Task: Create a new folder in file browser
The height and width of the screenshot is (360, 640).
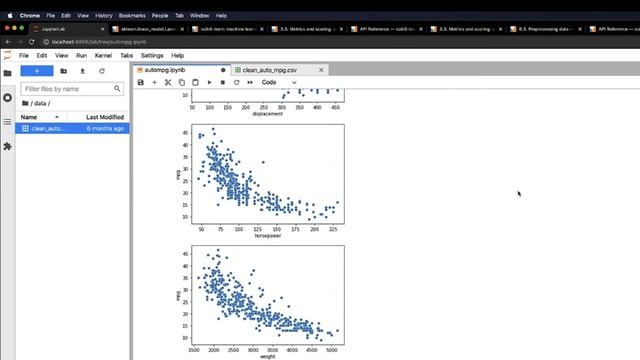Action: pyautogui.click(x=64, y=71)
